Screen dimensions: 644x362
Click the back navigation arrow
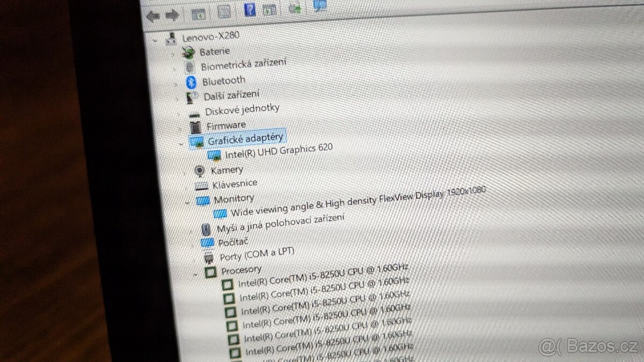click(154, 16)
